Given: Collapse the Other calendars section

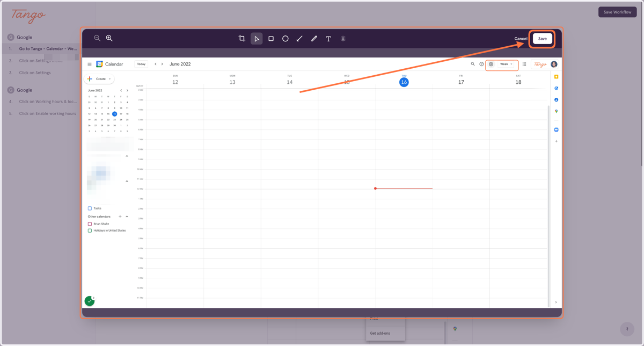Looking at the screenshot, I should click(x=127, y=217).
